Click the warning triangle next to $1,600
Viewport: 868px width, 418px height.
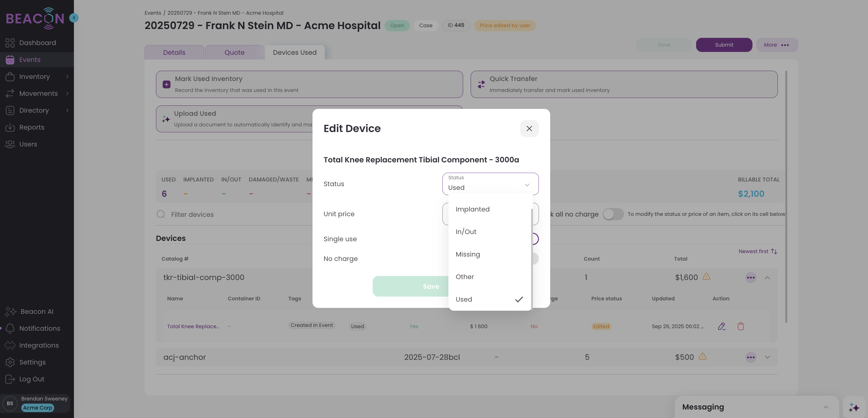click(706, 277)
